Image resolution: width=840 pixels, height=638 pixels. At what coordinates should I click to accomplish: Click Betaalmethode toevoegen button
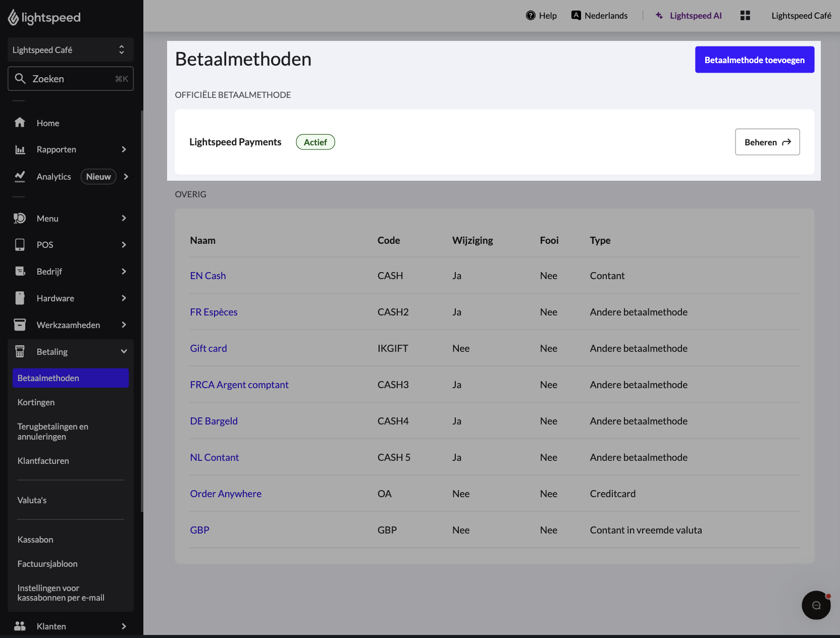point(754,60)
